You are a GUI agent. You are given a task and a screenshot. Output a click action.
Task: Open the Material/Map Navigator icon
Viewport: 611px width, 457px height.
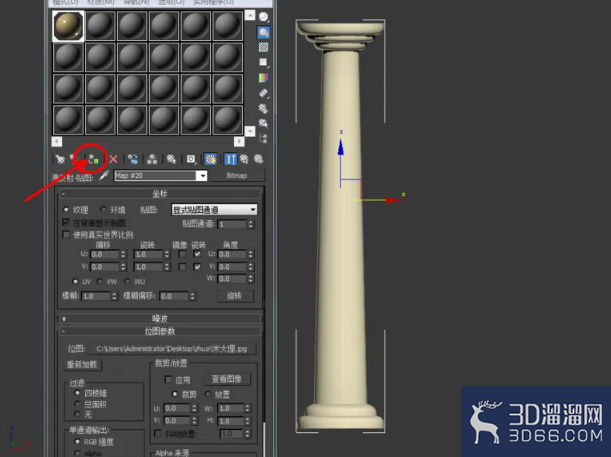click(263, 138)
